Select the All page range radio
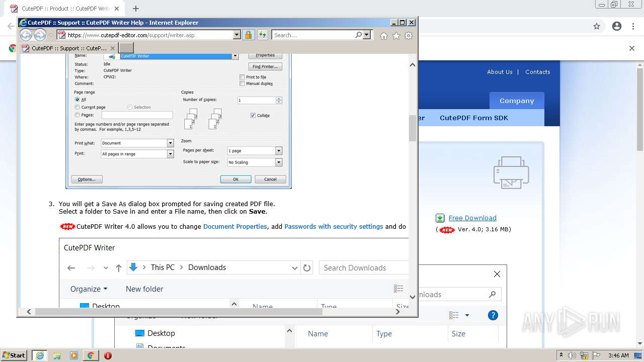Viewport: 644px width, 362px height. [77, 100]
